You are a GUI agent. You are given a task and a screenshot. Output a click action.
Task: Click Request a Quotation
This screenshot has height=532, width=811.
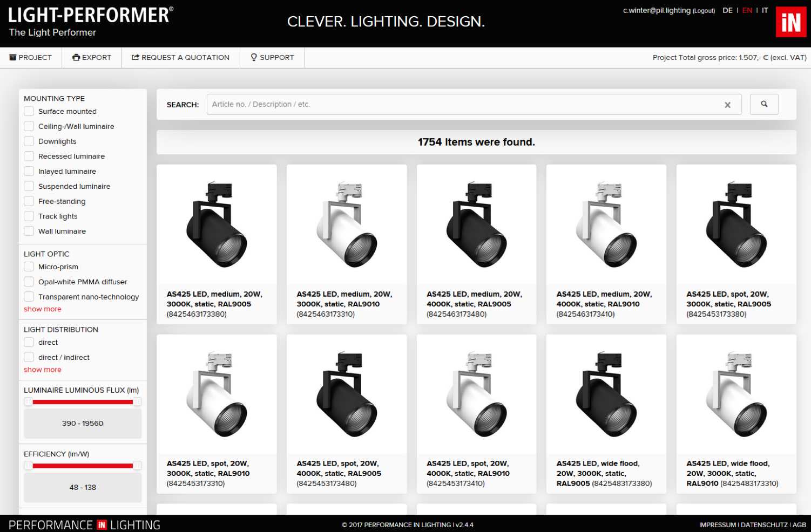tap(181, 57)
